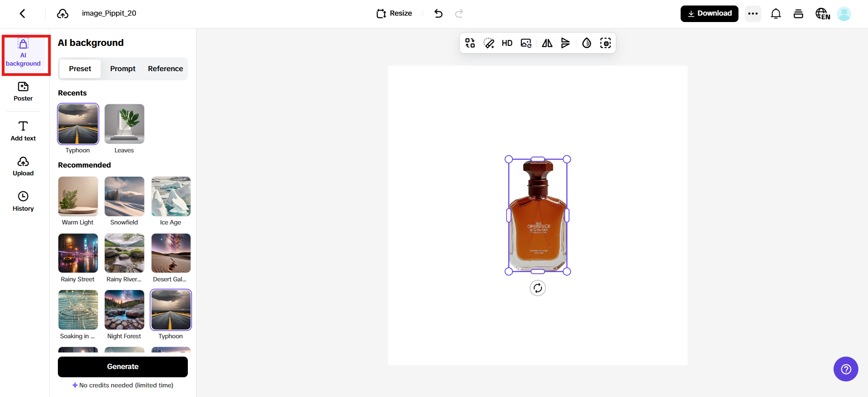Click the opacity droplet icon
Screen dimensions: 868x397
point(586,43)
